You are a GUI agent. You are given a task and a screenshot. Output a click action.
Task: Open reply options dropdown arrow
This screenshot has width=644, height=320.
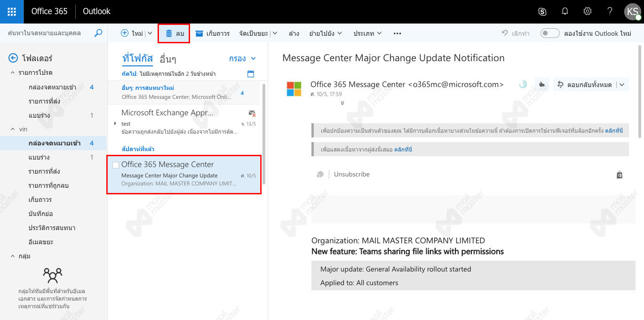click(622, 85)
